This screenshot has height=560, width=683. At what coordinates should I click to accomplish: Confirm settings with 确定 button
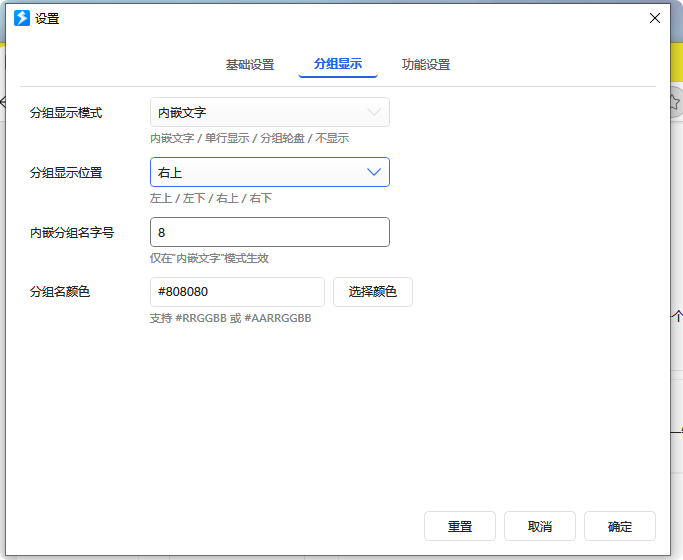620,527
